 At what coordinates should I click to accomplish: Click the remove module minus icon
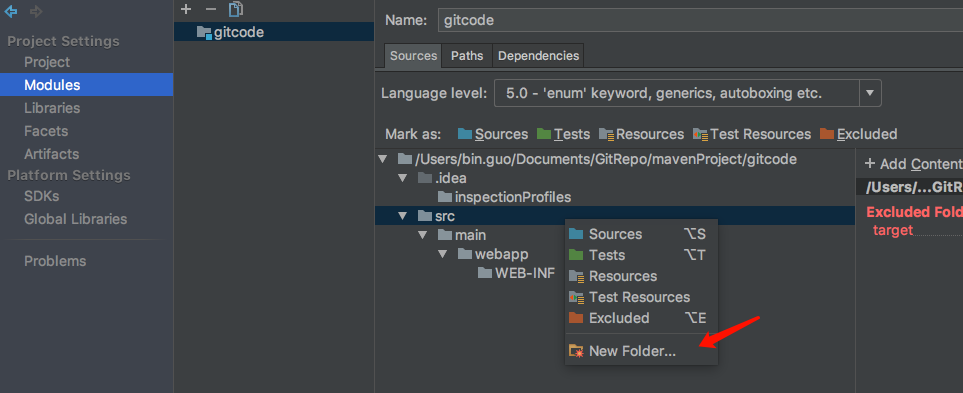211,9
